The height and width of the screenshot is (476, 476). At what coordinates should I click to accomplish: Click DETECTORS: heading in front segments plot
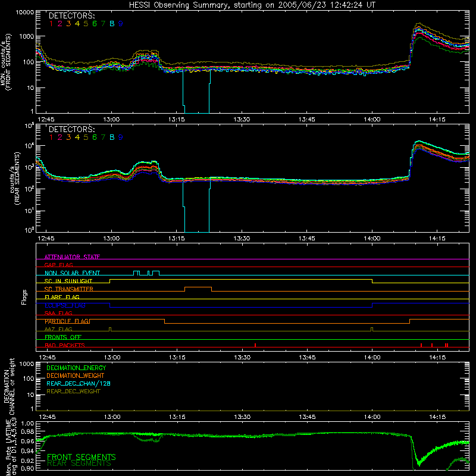(x=72, y=15)
